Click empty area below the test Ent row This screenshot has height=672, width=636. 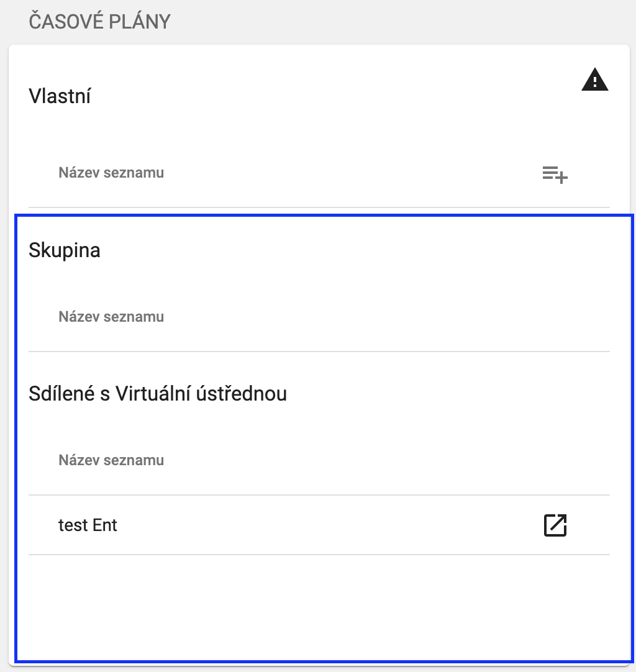(311, 609)
